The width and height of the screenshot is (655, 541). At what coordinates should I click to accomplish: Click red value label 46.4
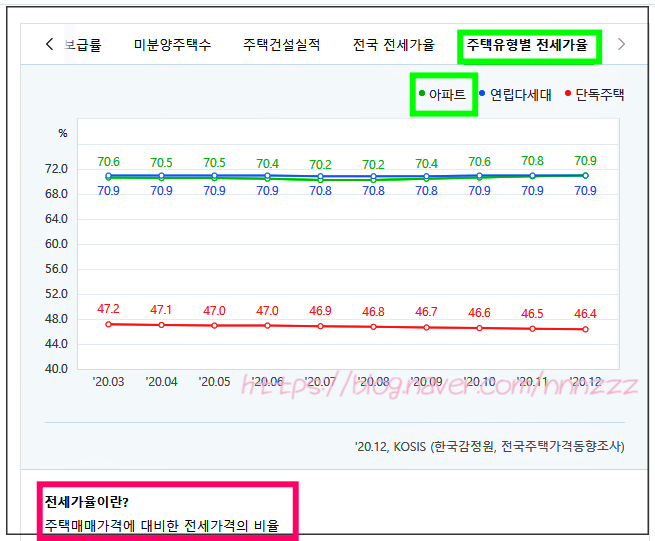(x=586, y=314)
